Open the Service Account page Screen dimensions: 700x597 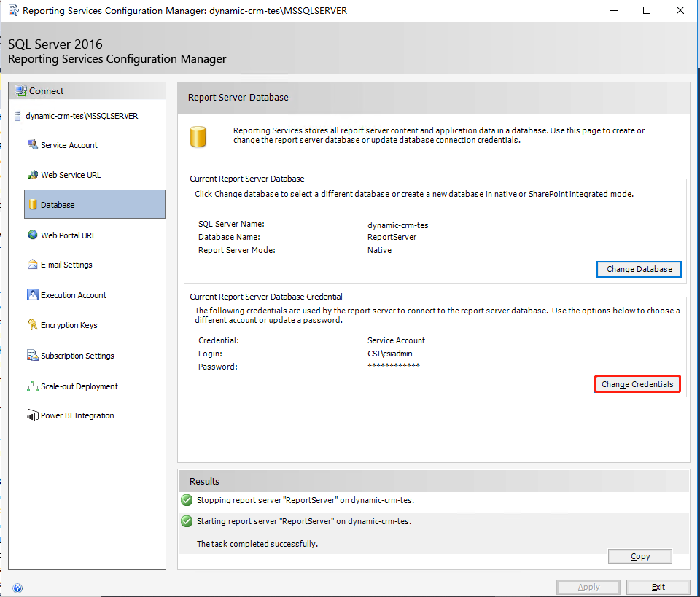(69, 145)
